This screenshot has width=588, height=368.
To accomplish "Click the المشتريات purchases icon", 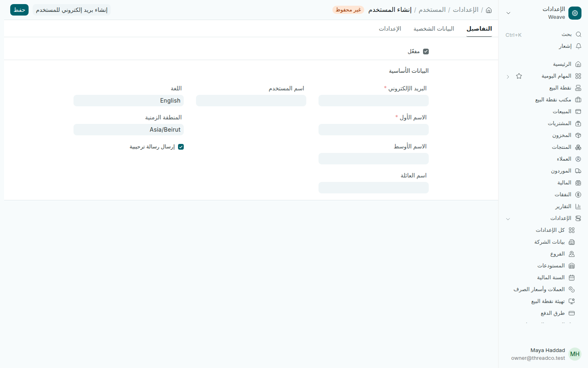I will pos(578,123).
